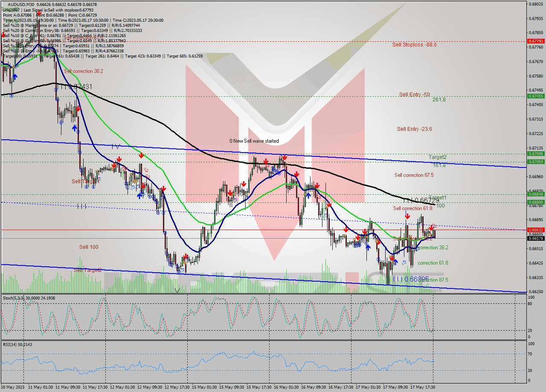This screenshot has height=392, width=546.
Task: Click the 'Sell 100' label
Action: [x=89, y=247]
